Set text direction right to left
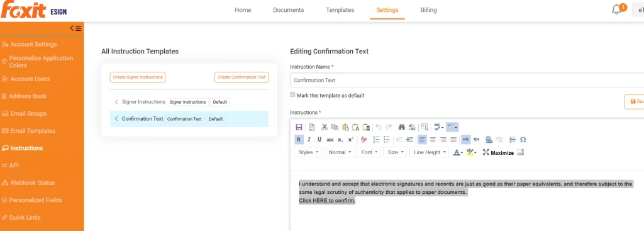 [x=477, y=139]
